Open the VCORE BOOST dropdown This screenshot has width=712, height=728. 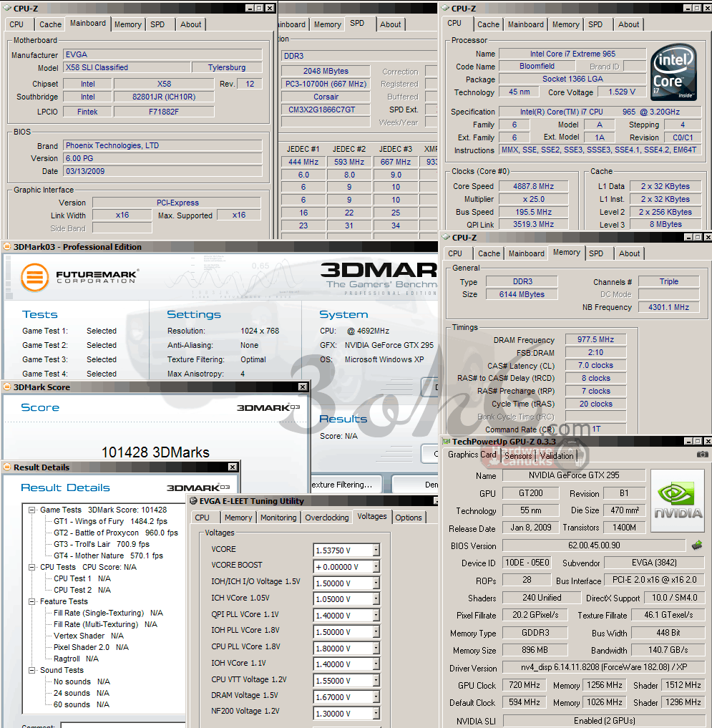pyautogui.click(x=376, y=567)
